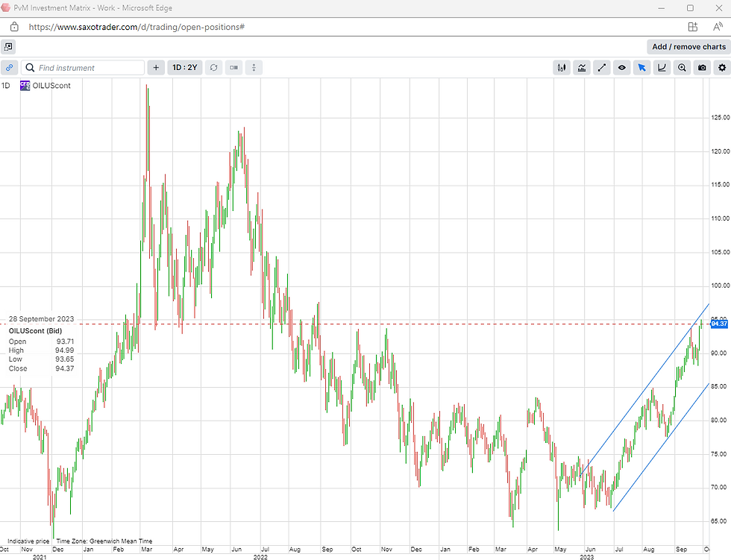Viewport: 731px width, 560px height.
Task: Click the axis scale chart icon
Action: (x=662, y=68)
